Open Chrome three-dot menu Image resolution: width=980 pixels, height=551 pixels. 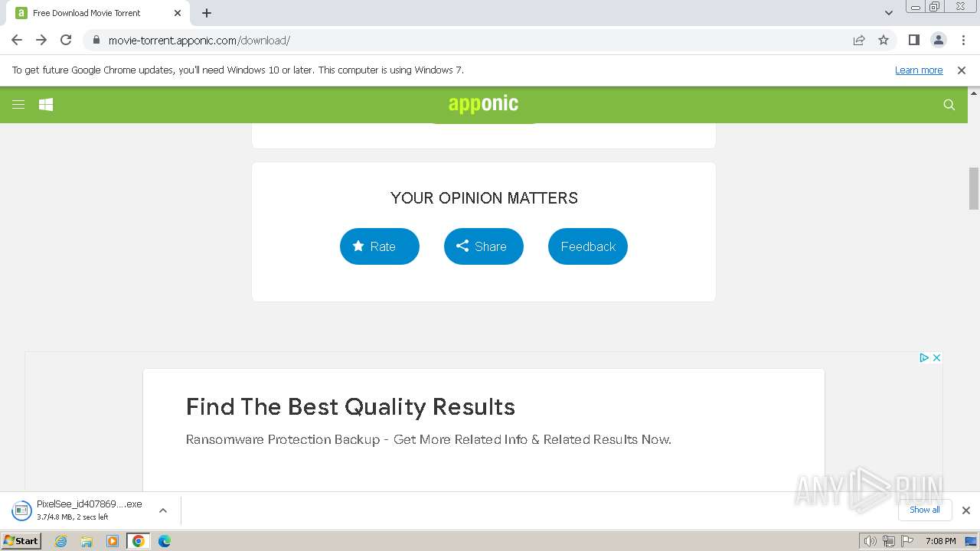click(x=963, y=40)
